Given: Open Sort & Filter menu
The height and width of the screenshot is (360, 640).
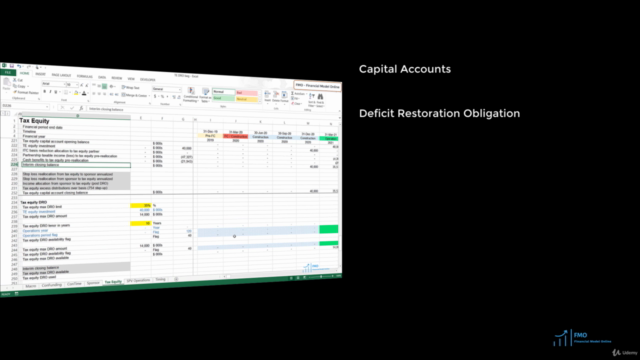Looking at the screenshot, I should [x=312, y=99].
